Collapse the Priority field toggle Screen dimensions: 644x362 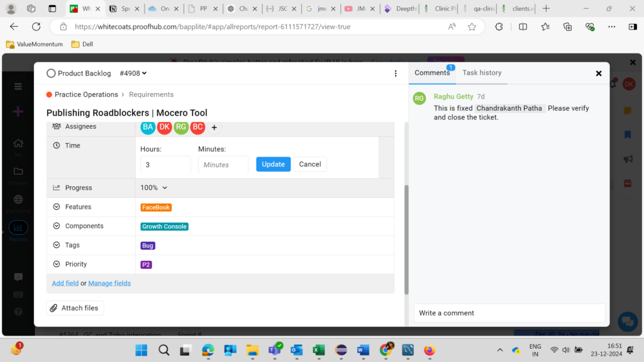57,265
